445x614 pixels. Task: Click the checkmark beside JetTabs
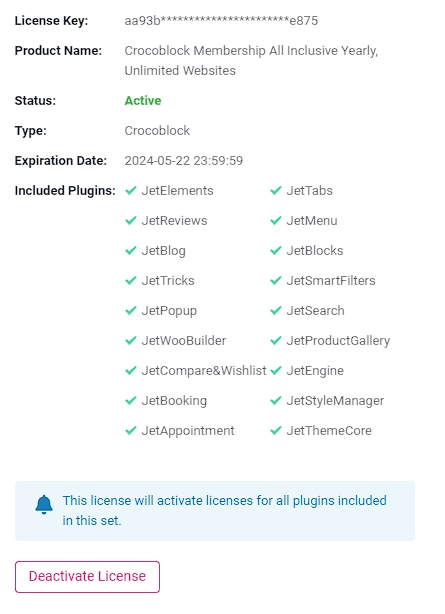276,190
